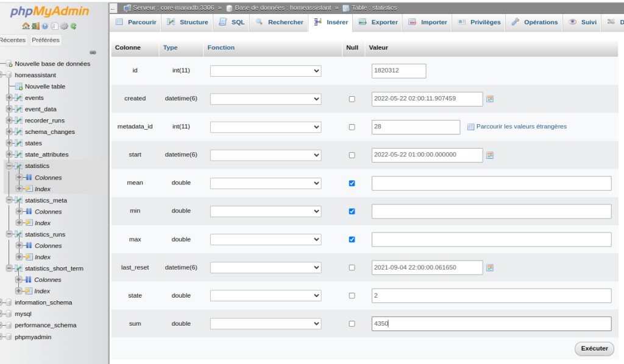Open the SQL tab

click(232, 23)
